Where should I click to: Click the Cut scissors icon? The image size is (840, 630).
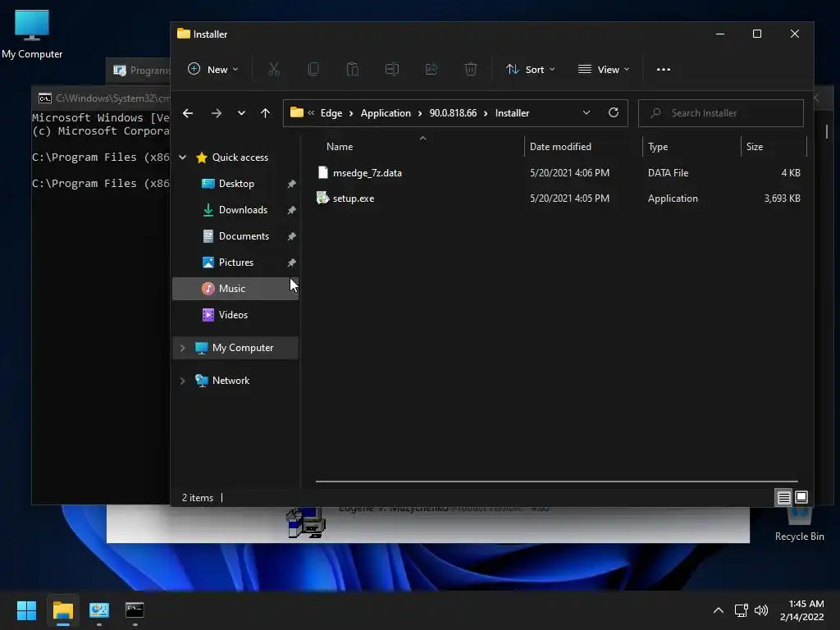(274, 69)
